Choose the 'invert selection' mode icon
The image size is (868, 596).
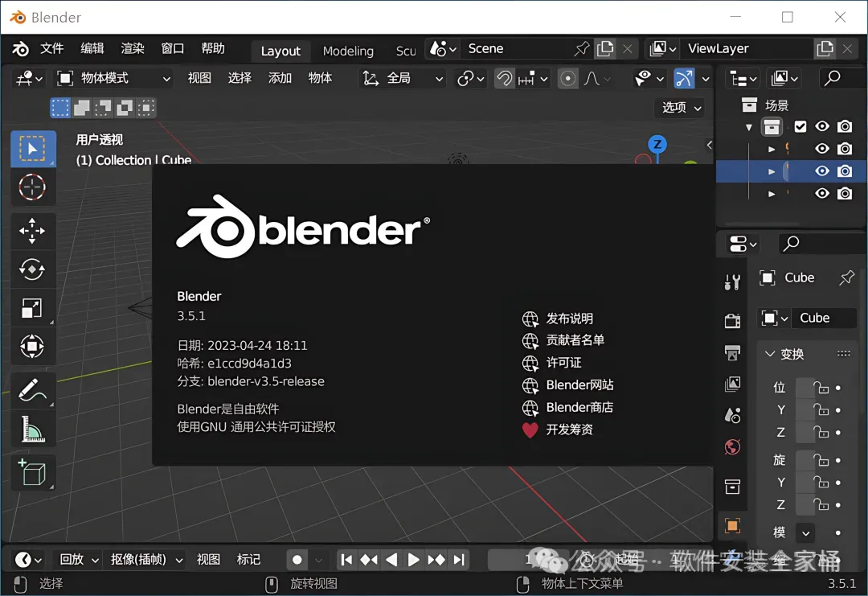tap(125, 108)
